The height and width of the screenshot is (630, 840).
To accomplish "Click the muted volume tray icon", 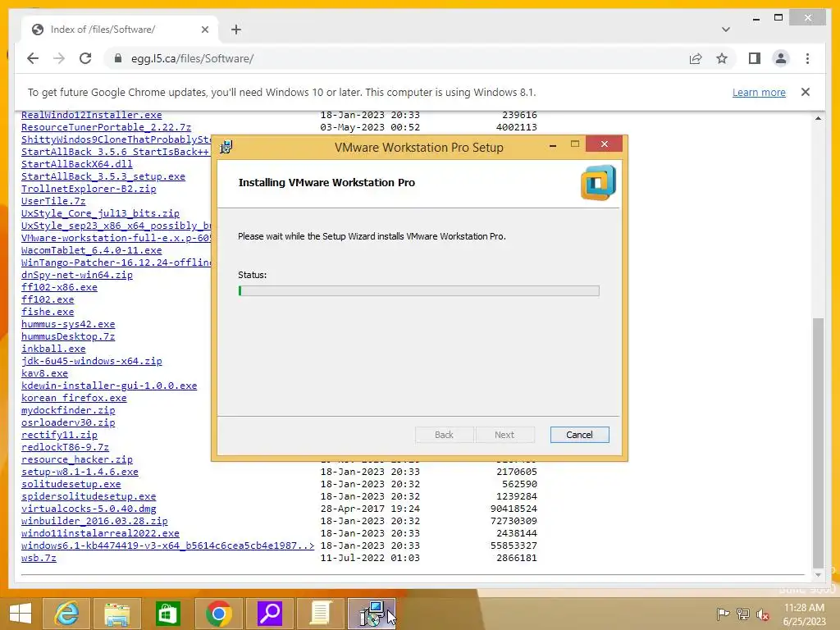I will [x=763, y=614].
